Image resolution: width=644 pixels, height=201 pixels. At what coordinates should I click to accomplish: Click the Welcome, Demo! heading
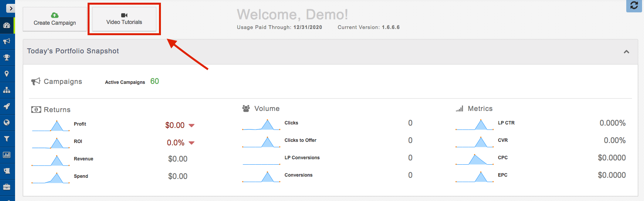pos(292,15)
